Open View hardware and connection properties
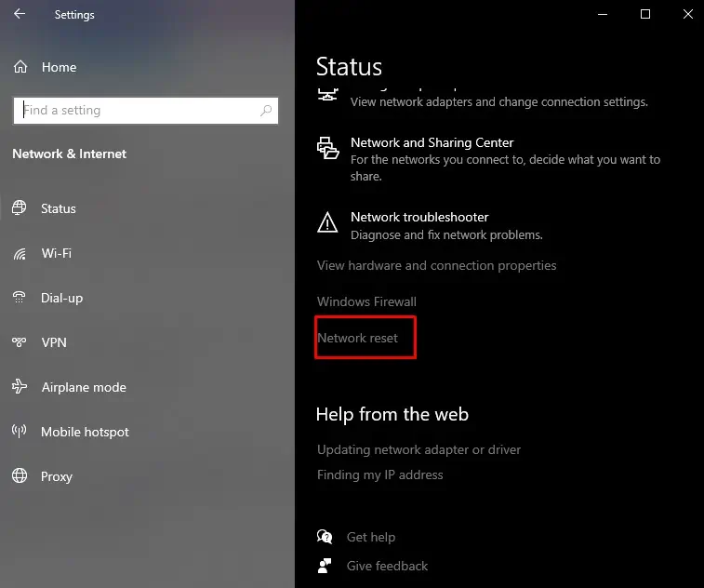The width and height of the screenshot is (704, 588). tap(436, 265)
